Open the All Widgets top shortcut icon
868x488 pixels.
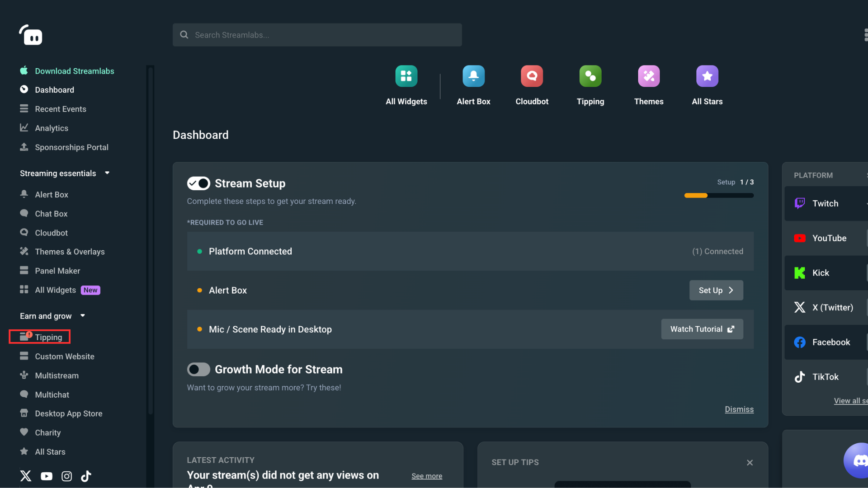point(406,76)
